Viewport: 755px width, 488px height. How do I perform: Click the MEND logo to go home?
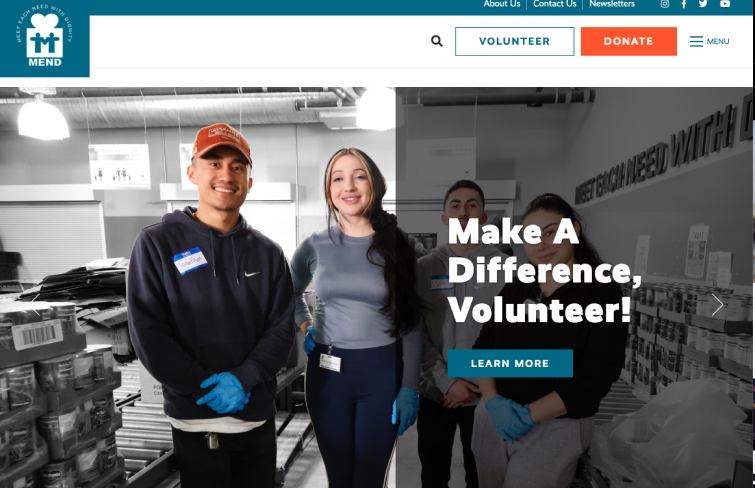pos(44,39)
